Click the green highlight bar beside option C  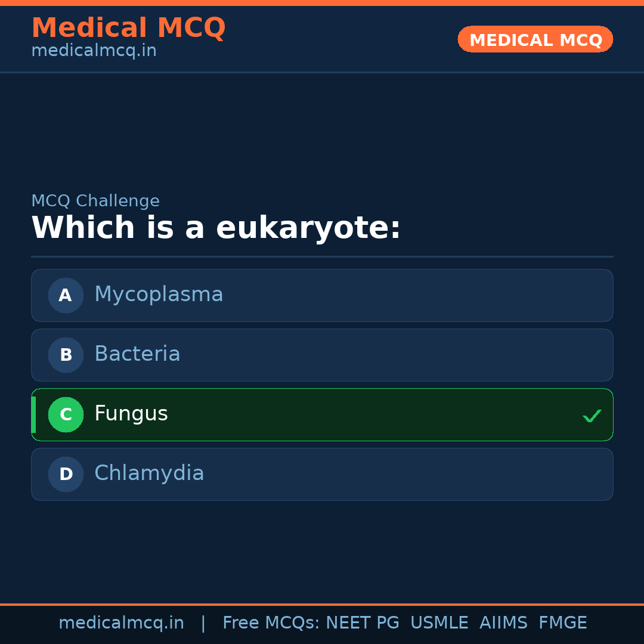33,414
